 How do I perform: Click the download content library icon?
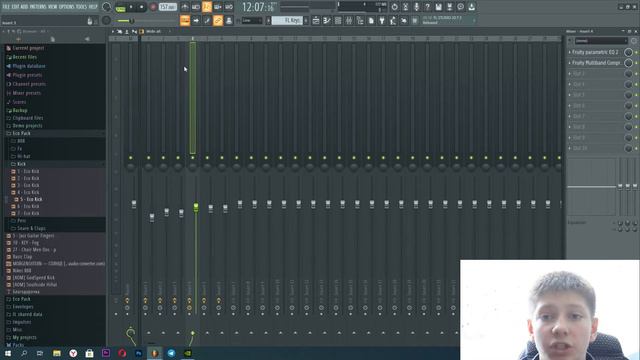point(471,7)
